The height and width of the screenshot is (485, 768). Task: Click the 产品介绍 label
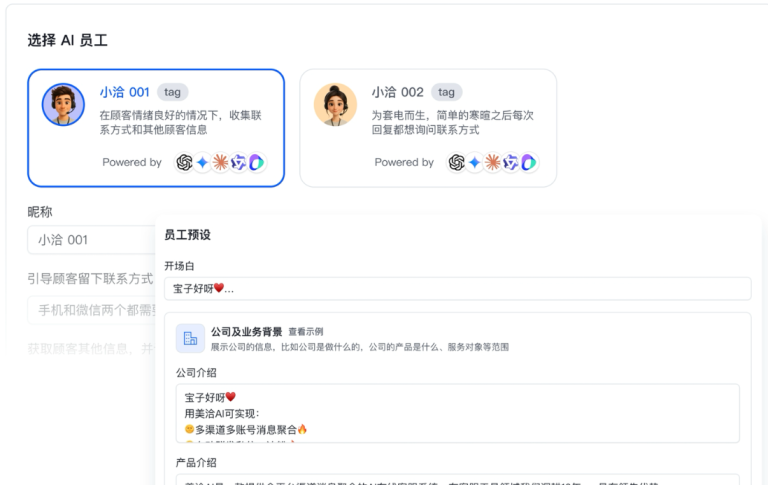196,462
